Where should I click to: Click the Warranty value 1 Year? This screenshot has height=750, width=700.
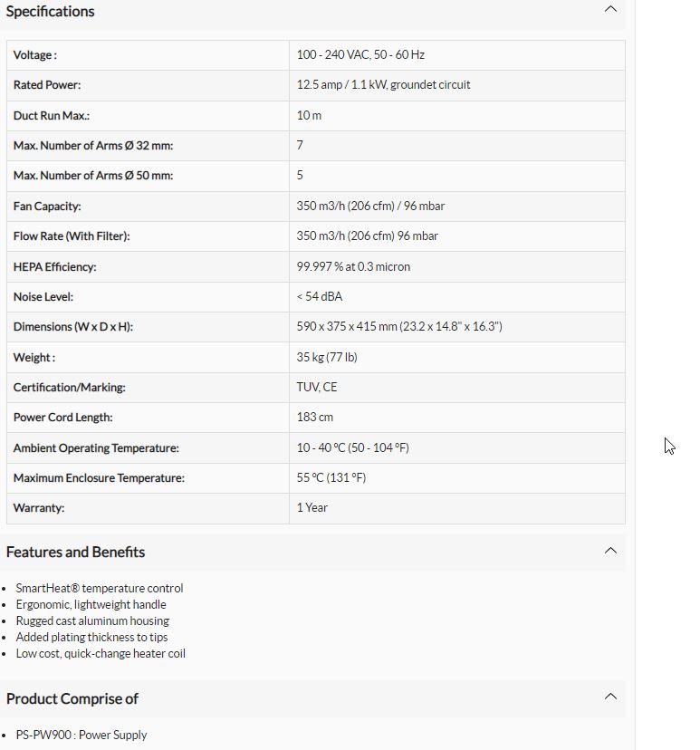(312, 507)
